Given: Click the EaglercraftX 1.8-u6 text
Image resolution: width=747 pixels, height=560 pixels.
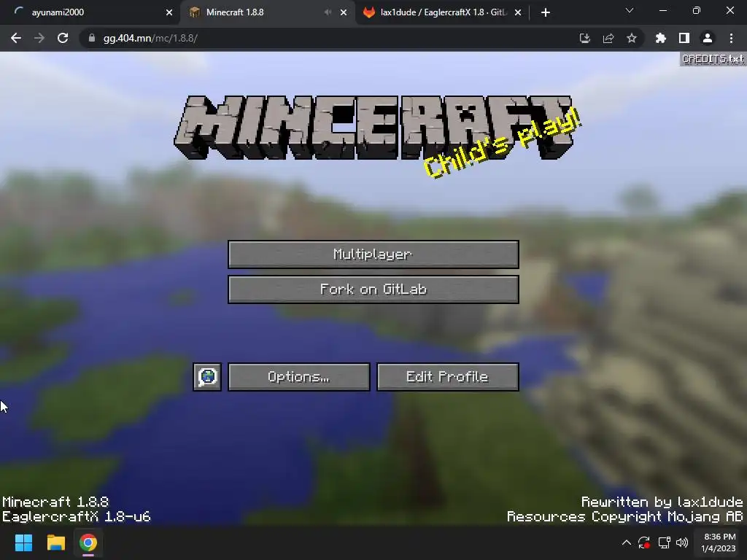Looking at the screenshot, I should [76, 517].
